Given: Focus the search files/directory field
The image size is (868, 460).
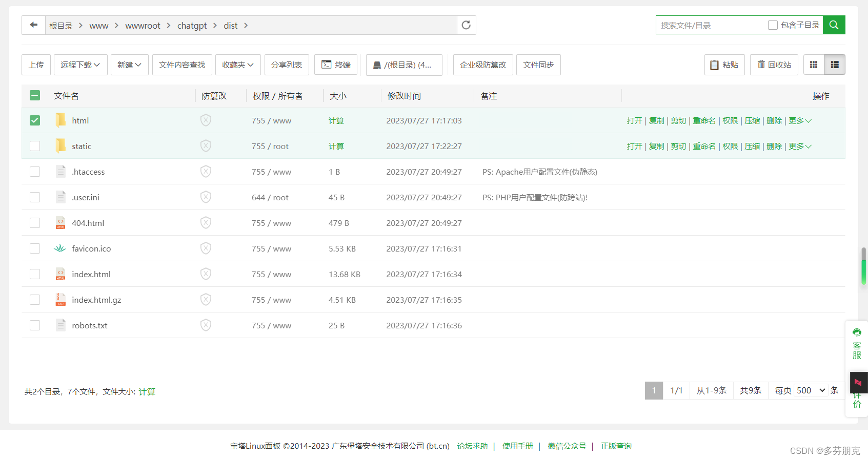Looking at the screenshot, I should [x=711, y=25].
